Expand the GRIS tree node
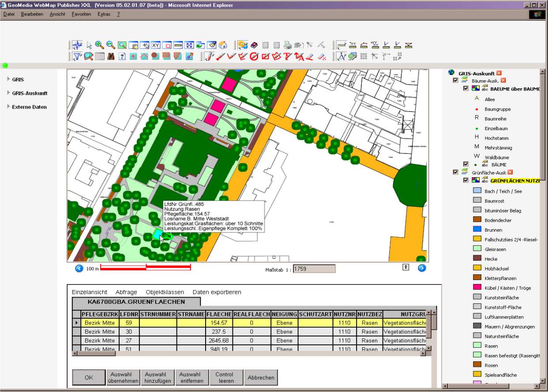 18,80
